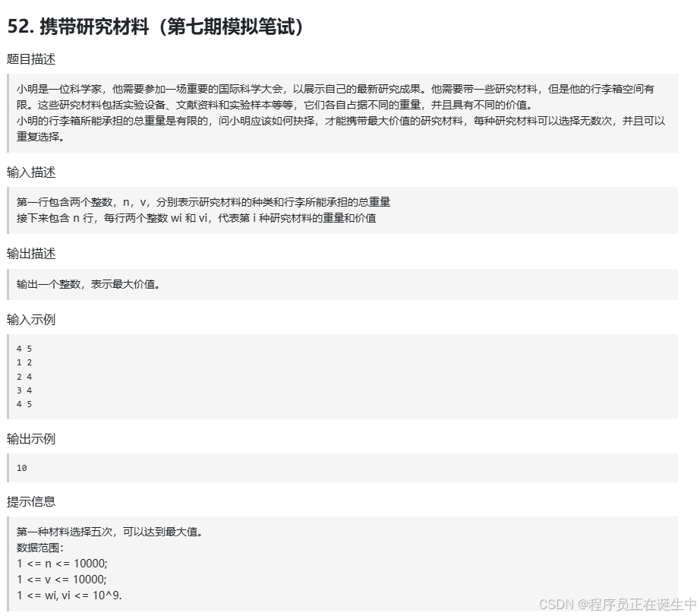Click the sample input line "3 4"
Screen dimensions: 700x616
pyautogui.click(x=24, y=390)
